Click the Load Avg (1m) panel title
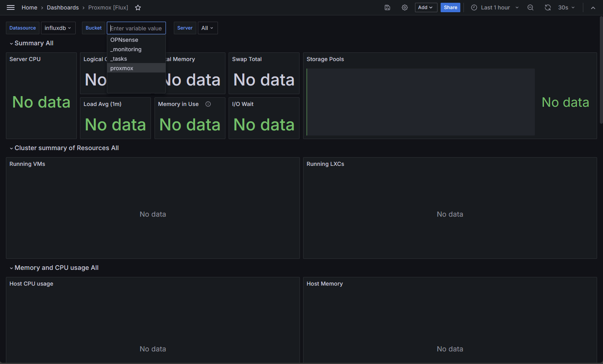Screen dimensions: 603x364 [x=102, y=104]
